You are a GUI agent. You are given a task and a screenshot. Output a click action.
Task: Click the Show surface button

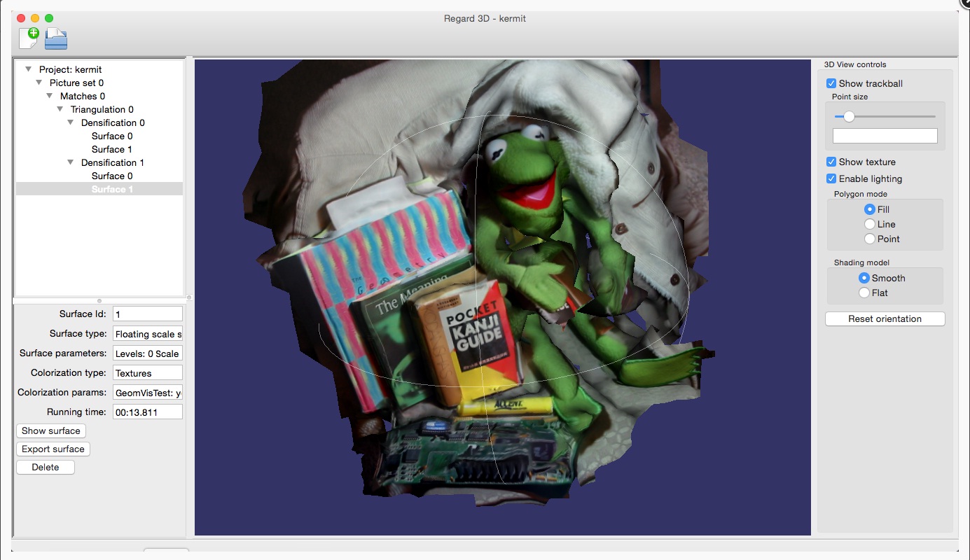[51, 430]
